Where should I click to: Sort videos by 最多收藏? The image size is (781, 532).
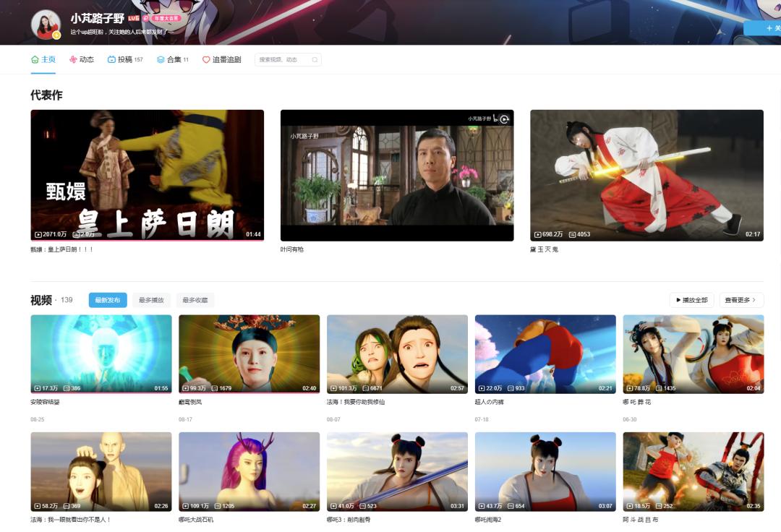(195, 300)
